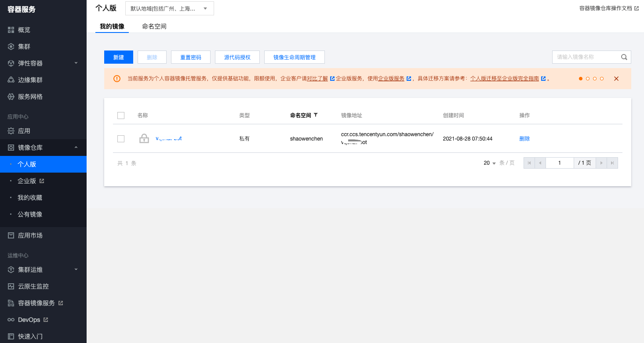The image size is (644, 343).
Task: Switch to second banner notice dot
Action: 588,79
